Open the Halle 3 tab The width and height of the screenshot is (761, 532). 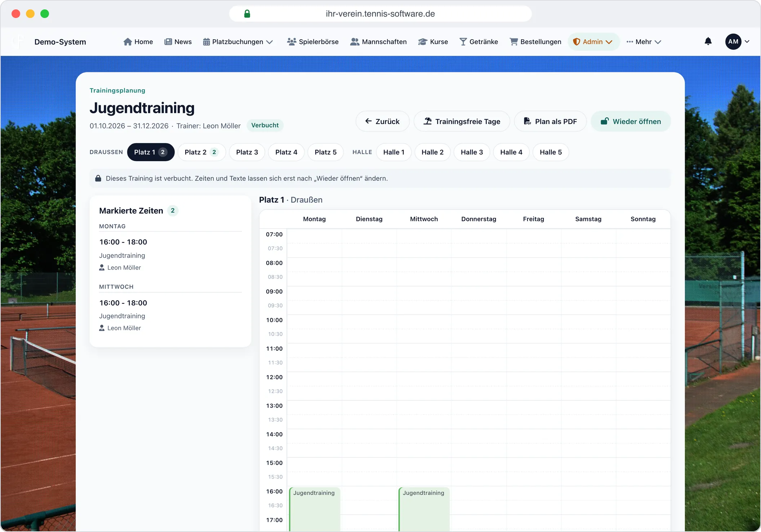[x=472, y=152]
